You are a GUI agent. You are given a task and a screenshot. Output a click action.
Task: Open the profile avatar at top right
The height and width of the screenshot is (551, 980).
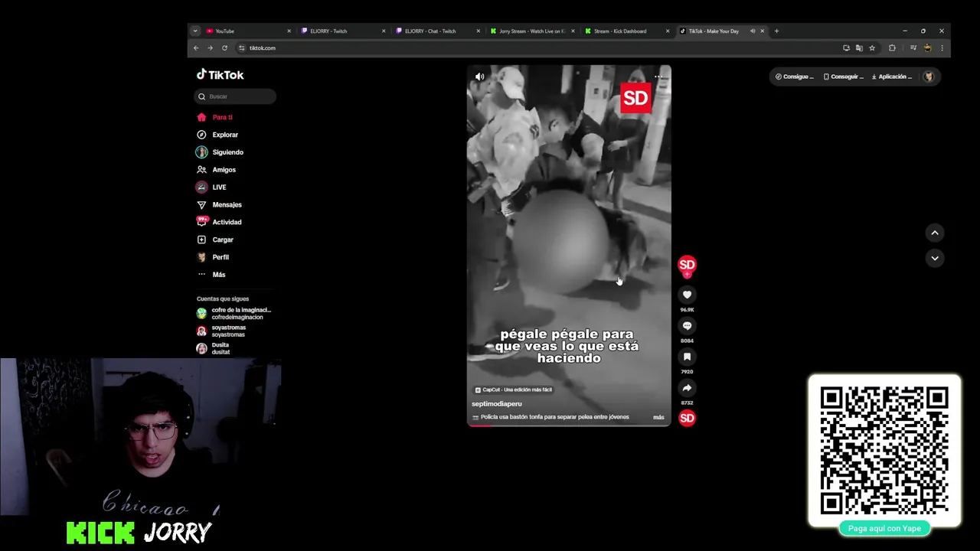[929, 77]
